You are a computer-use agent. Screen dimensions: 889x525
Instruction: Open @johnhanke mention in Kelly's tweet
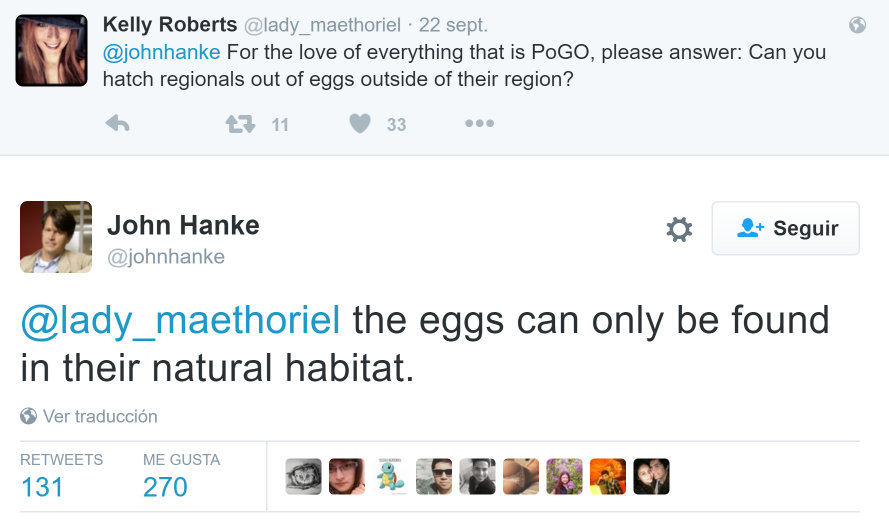pos(162,52)
